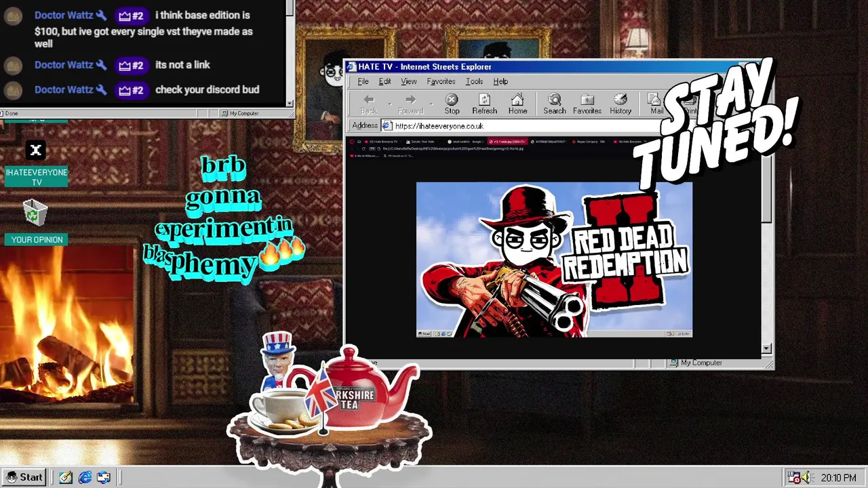Click the chat window scrollbar down arrow
Image resolution: width=868 pixels, height=488 pixels.
pyautogui.click(x=290, y=104)
